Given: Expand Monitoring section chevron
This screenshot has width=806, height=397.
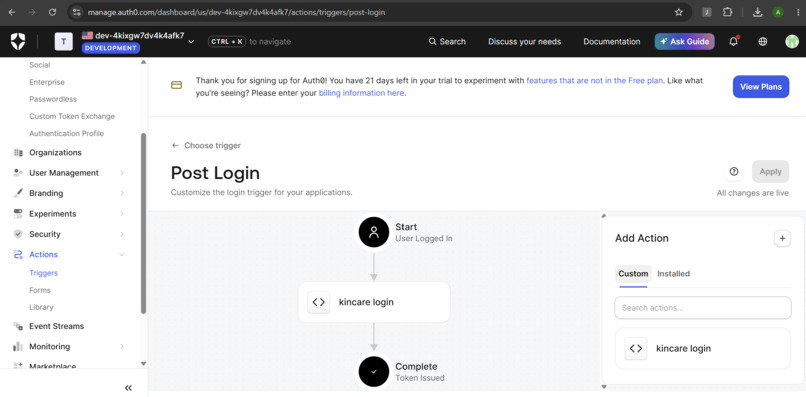Looking at the screenshot, I should coord(122,347).
